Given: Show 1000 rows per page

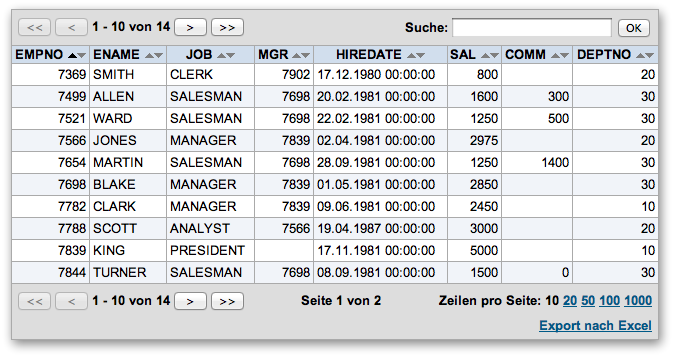Looking at the screenshot, I should point(638,300).
